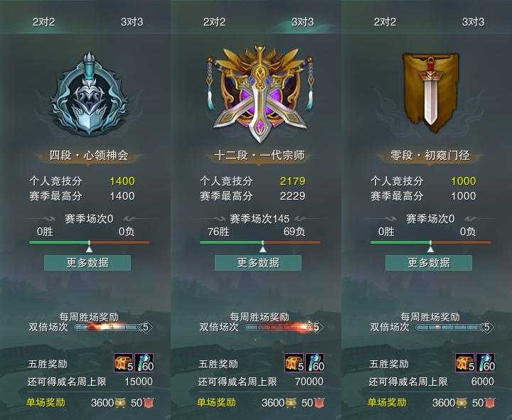Image resolution: width=512 pixels, height=420 pixels.
Task: Click the red badge beside 50 in left panel
Action: [149, 403]
